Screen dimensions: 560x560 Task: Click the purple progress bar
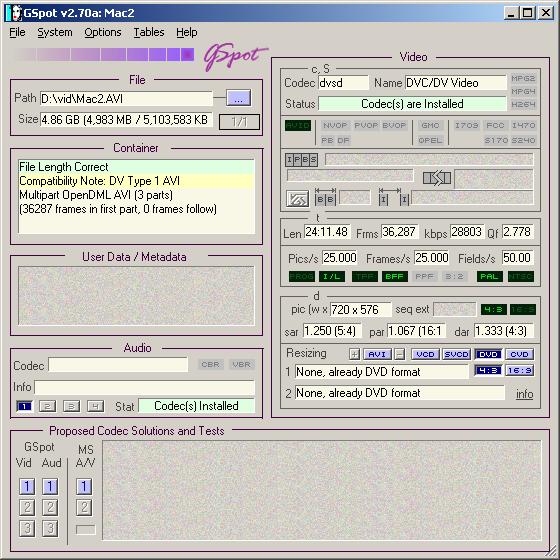104,55
